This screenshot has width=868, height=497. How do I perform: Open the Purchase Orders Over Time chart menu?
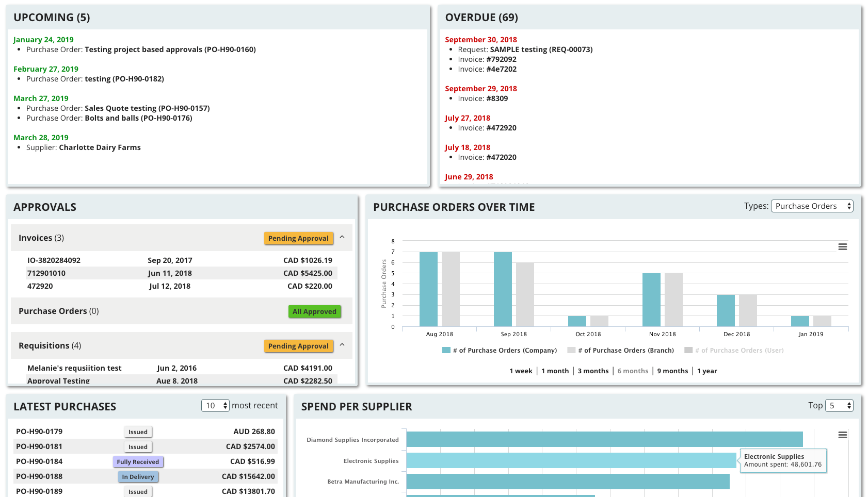tap(843, 246)
